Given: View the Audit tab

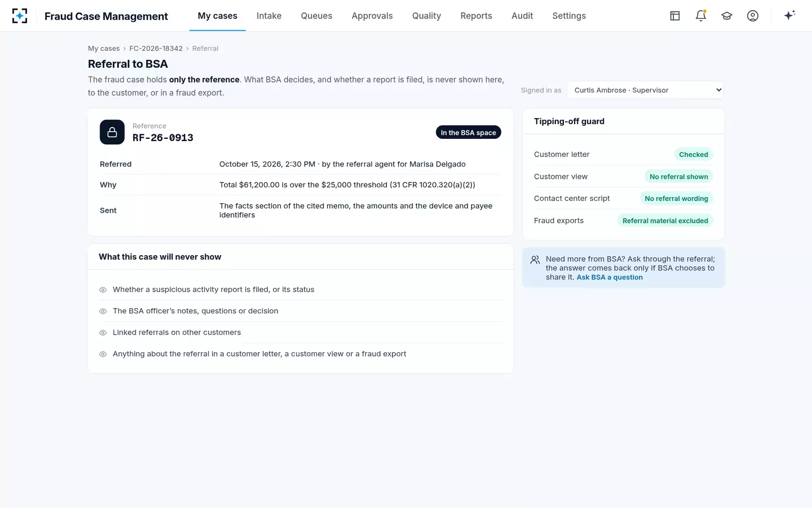Looking at the screenshot, I should tap(522, 16).
